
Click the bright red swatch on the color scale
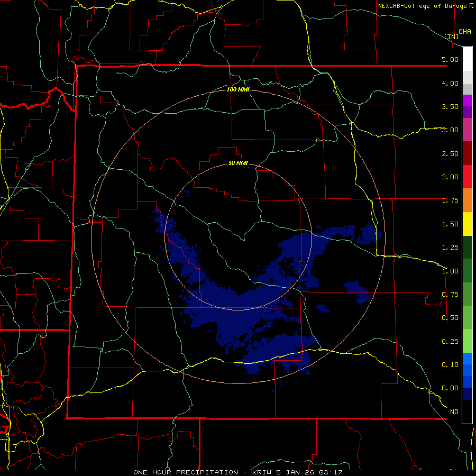point(467,177)
